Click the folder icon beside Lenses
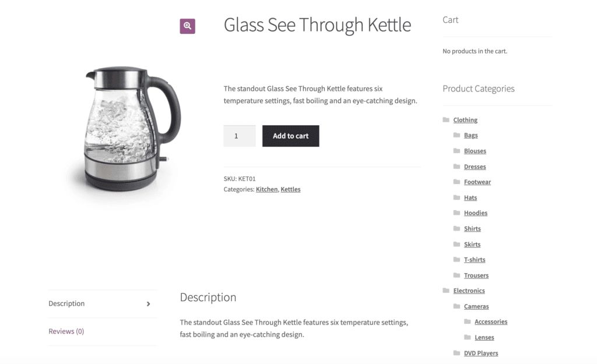Screen dimensions: 597x364 (x=468, y=337)
